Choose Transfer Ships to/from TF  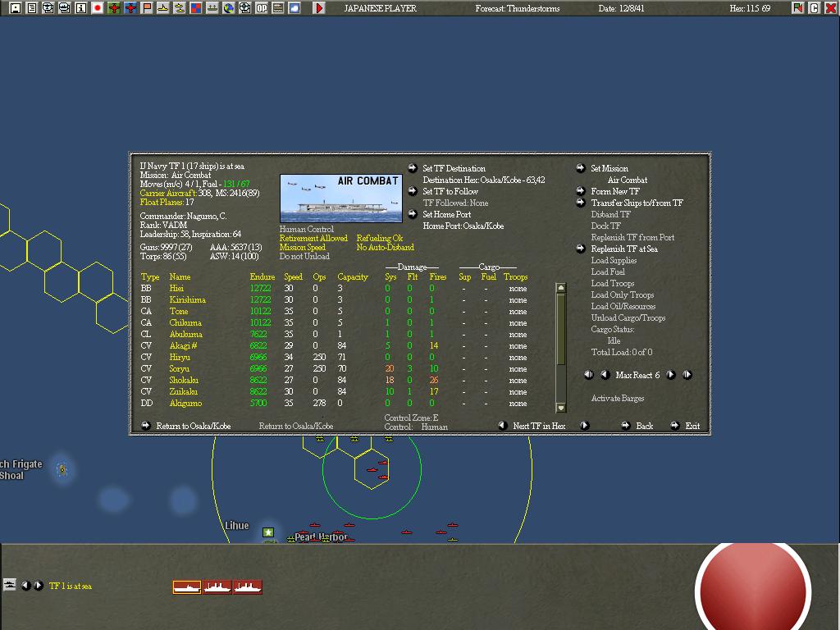(637, 203)
